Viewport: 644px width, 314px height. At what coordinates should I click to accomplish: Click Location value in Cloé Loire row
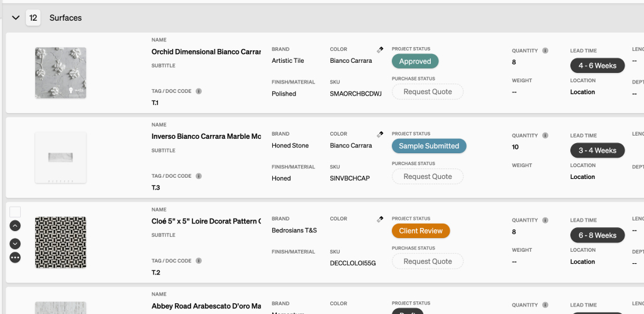coord(582,261)
